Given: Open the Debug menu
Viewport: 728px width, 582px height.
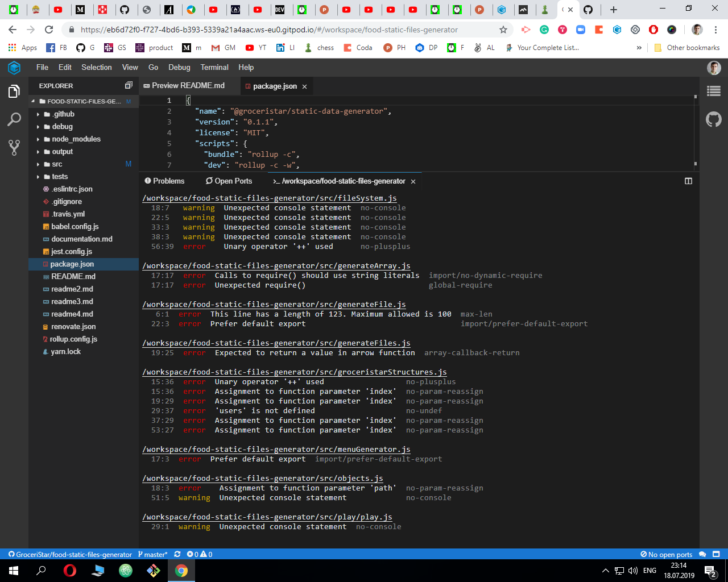Looking at the screenshot, I should (179, 67).
